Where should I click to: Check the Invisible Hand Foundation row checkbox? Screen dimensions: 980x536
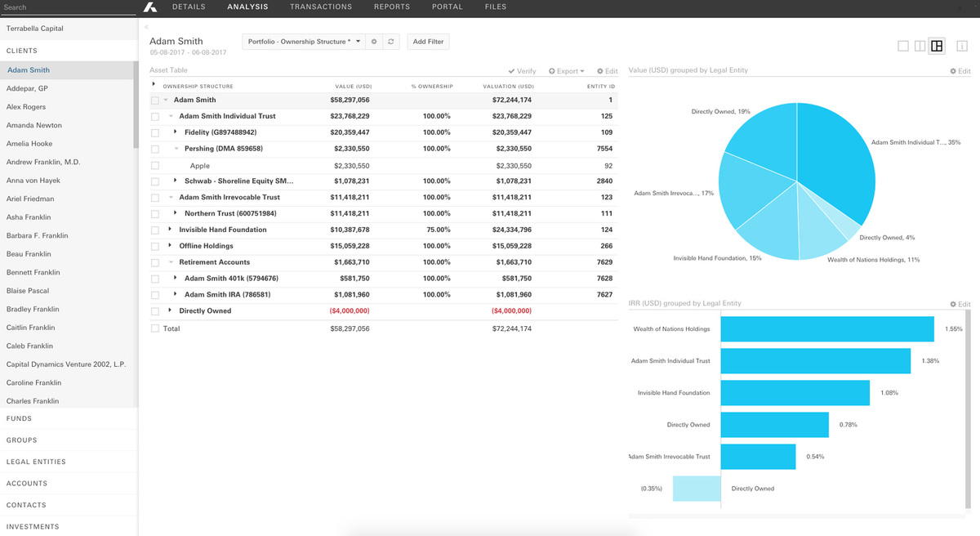click(155, 230)
